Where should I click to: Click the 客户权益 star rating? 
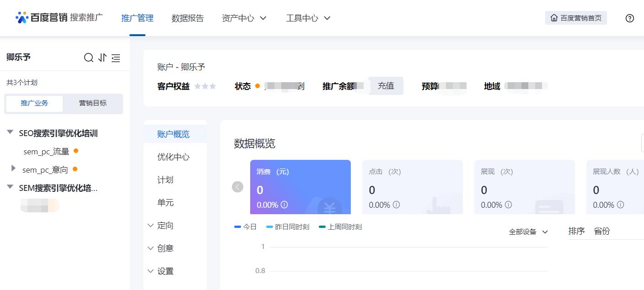click(205, 86)
